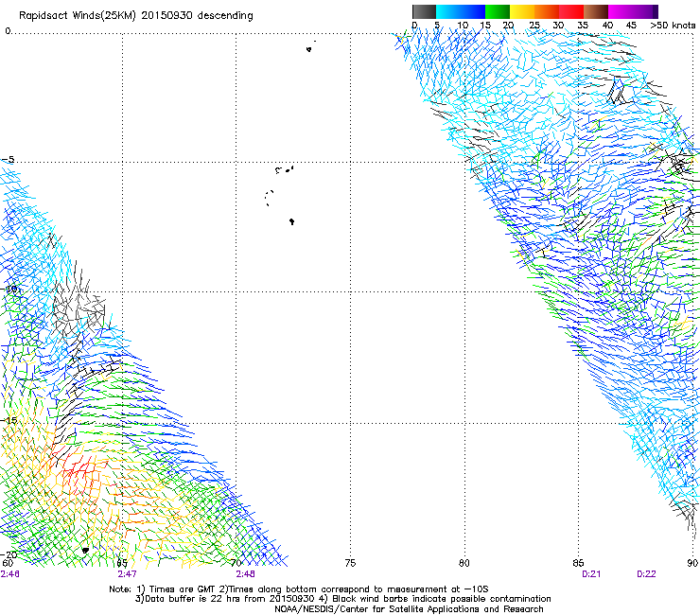Click the latitude label '-20' on left axis
The width and height of the screenshot is (700, 615).
9,554
